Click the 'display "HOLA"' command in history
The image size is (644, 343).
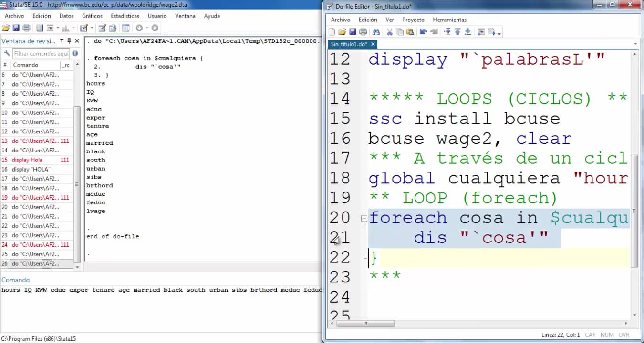31,169
